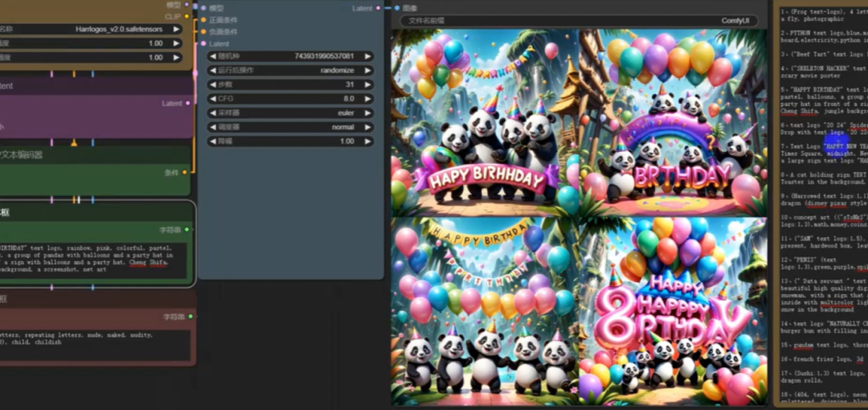This screenshot has height=410, width=868.
Task: Click the 模型 input port on the sampler node
Action: point(203,8)
